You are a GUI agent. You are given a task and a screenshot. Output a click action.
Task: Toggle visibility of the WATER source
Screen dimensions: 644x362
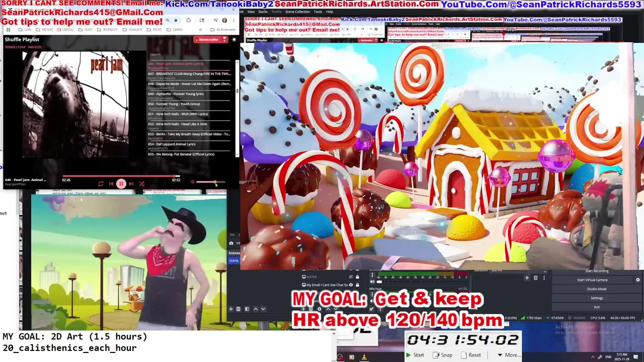tap(351, 277)
